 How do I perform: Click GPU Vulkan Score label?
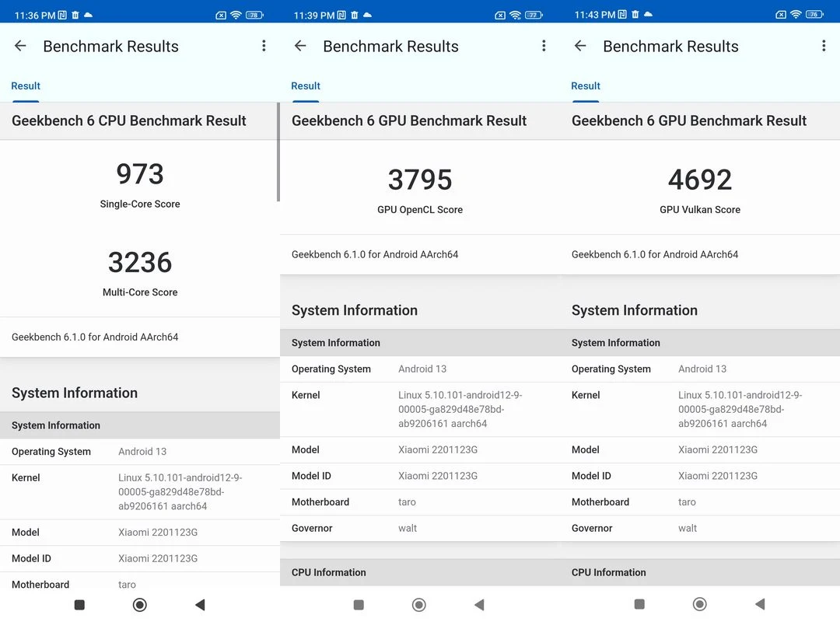click(x=700, y=210)
